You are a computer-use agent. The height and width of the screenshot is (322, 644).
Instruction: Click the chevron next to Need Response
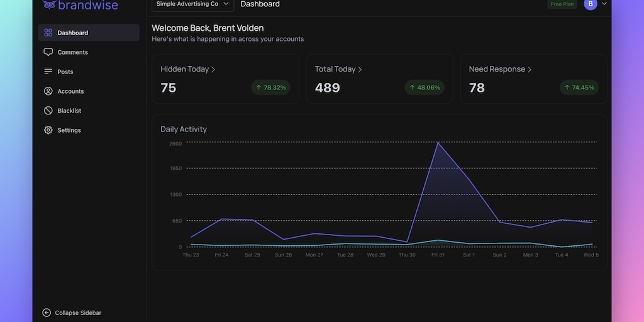[x=530, y=69]
